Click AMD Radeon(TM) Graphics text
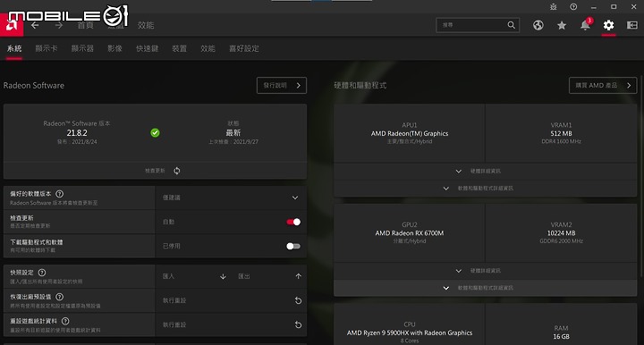Image resolution: width=644 pixels, height=345 pixels. coord(410,133)
